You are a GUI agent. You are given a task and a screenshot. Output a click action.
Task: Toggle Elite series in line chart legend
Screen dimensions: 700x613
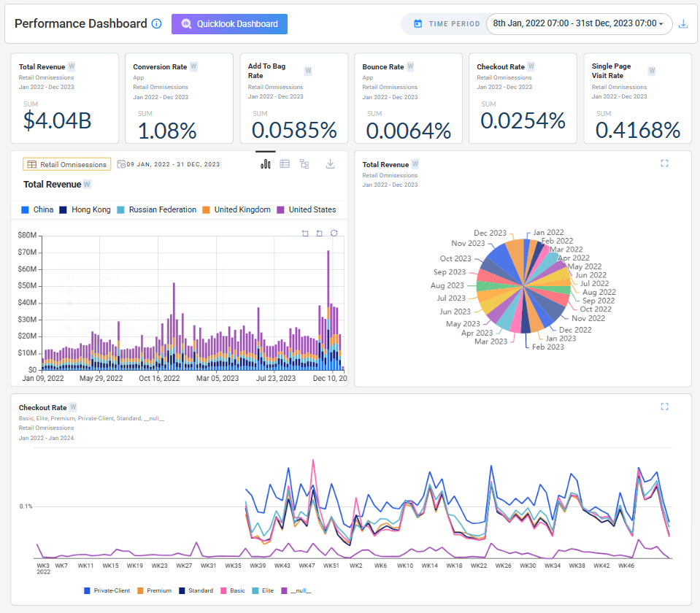(263, 590)
